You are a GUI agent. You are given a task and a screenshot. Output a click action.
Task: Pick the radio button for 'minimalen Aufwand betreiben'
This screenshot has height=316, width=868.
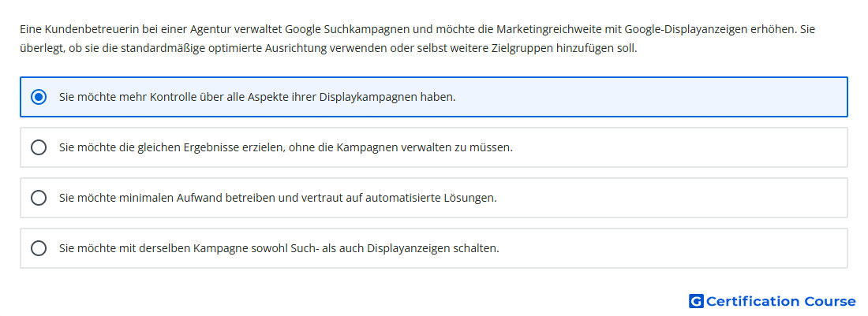(39, 198)
